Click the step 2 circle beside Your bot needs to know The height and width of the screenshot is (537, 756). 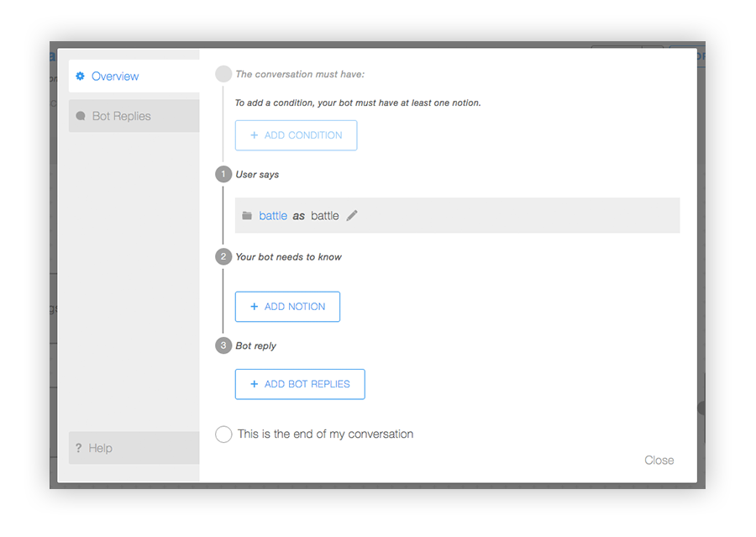pyautogui.click(x=223, y=256)
